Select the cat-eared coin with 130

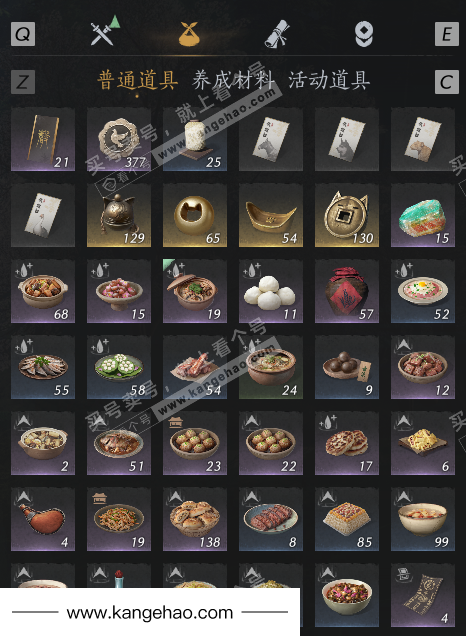point(347,215)
